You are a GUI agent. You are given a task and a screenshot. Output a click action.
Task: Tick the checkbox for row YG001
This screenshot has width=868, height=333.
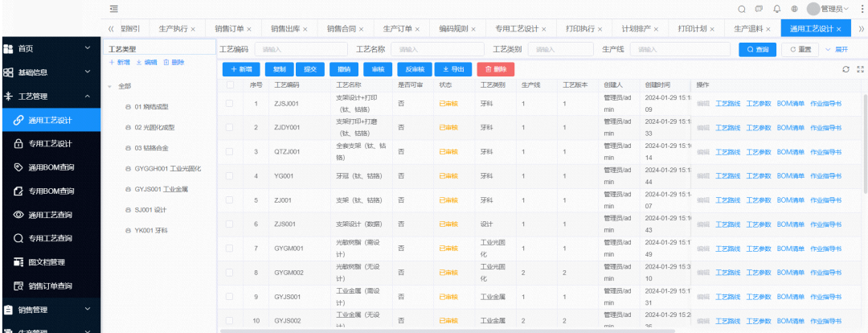pos(230,175)
